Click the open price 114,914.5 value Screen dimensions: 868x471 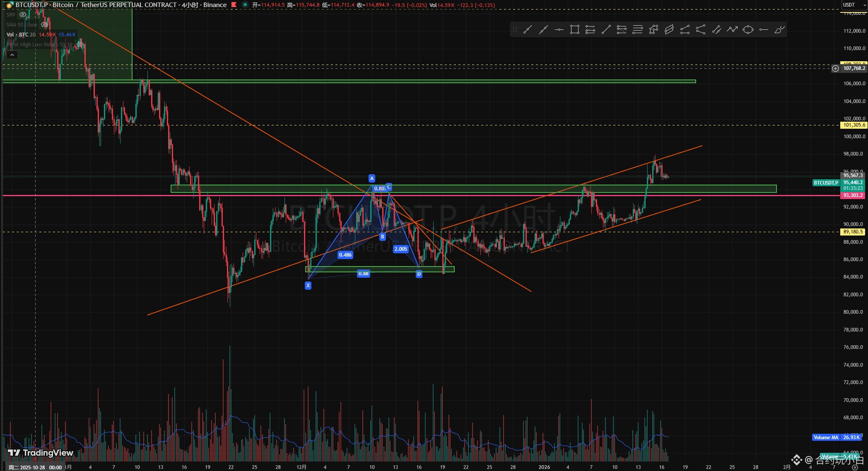(272, 5)
